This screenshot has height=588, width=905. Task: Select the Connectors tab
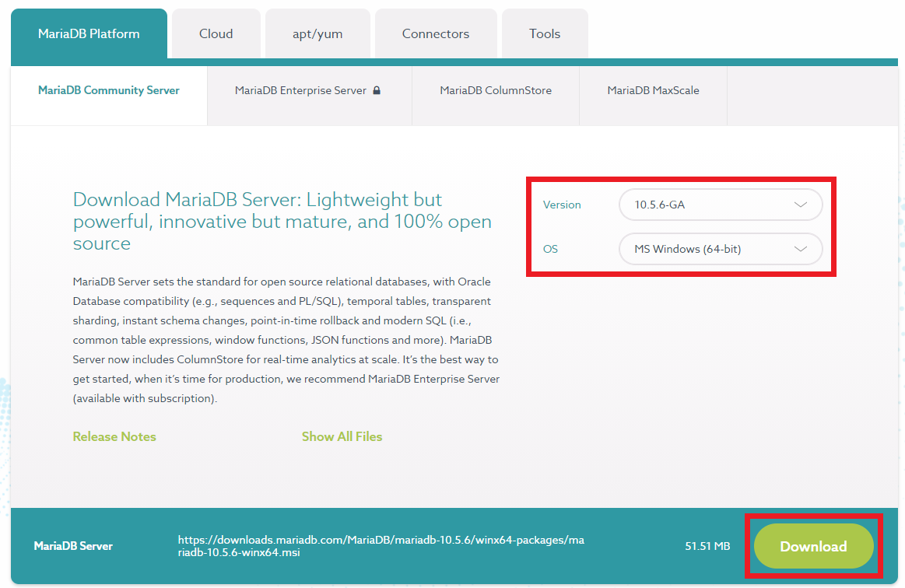(x=436, y=33)
